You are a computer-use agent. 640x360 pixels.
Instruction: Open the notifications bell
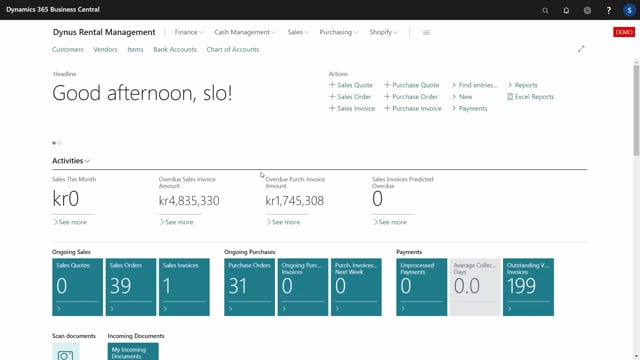tap(566, 10)
